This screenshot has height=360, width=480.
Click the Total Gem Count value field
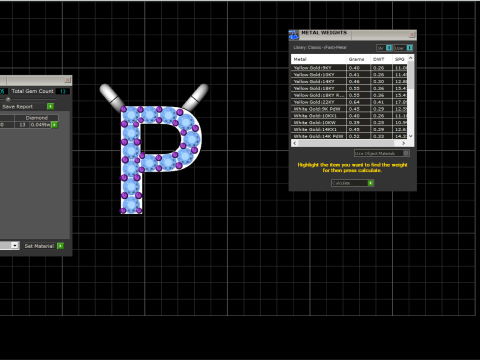tap(63, 91)
